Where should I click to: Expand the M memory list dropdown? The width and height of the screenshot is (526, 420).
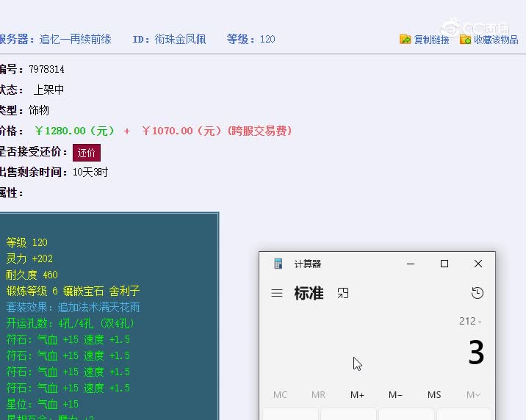click(473, 395)
